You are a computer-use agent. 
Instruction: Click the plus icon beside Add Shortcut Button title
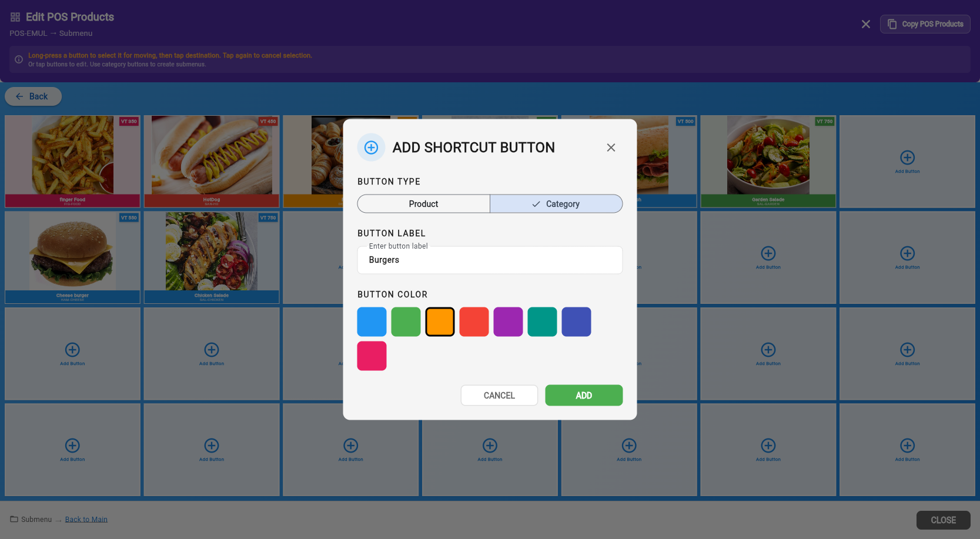pos(371,148)
